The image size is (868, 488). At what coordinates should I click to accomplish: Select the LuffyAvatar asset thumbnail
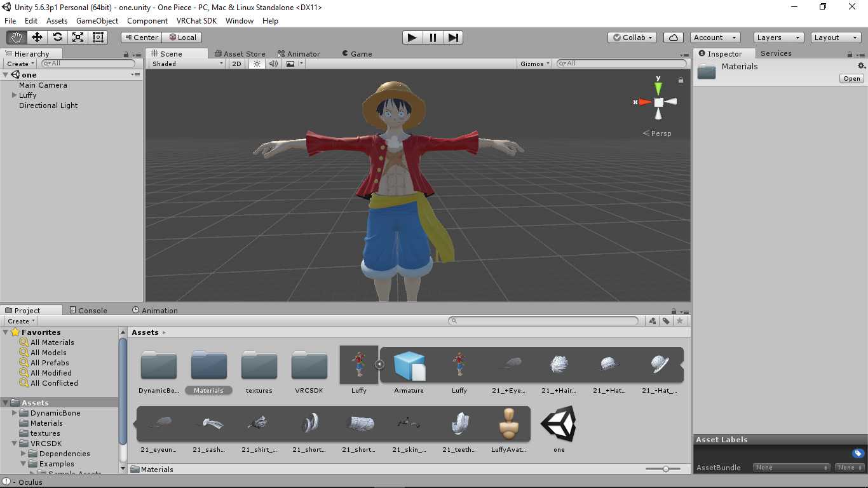(508, 424)
